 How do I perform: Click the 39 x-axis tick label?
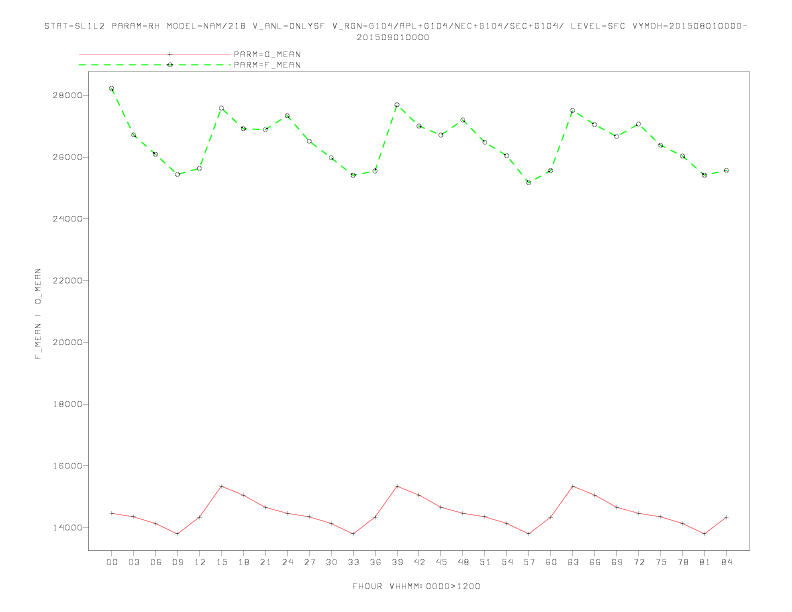pos(397,562)
